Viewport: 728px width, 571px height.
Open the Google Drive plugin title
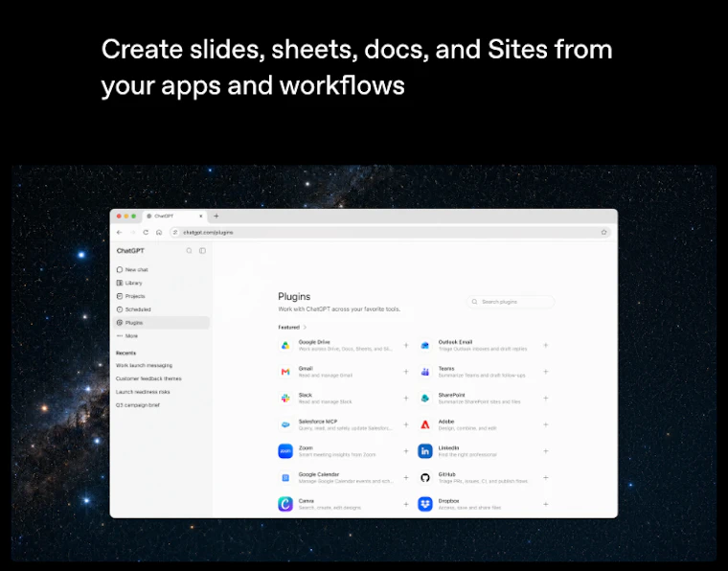pos(314,342)
